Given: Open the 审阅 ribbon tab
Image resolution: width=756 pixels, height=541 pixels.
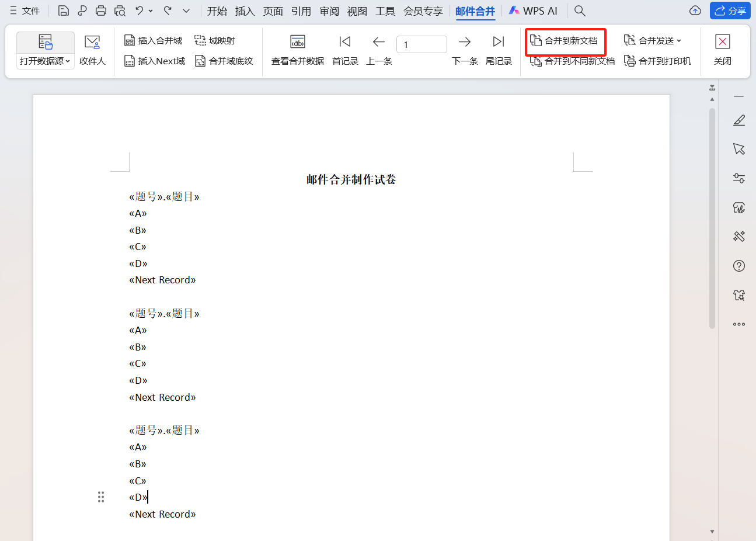Looking at the screenshot, I should pyautogui.click(x=329, y=11).
